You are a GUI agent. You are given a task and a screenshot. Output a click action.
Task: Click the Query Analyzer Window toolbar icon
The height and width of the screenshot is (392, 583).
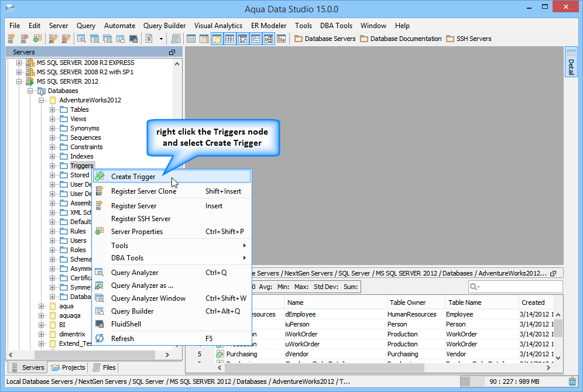(108, 39)
